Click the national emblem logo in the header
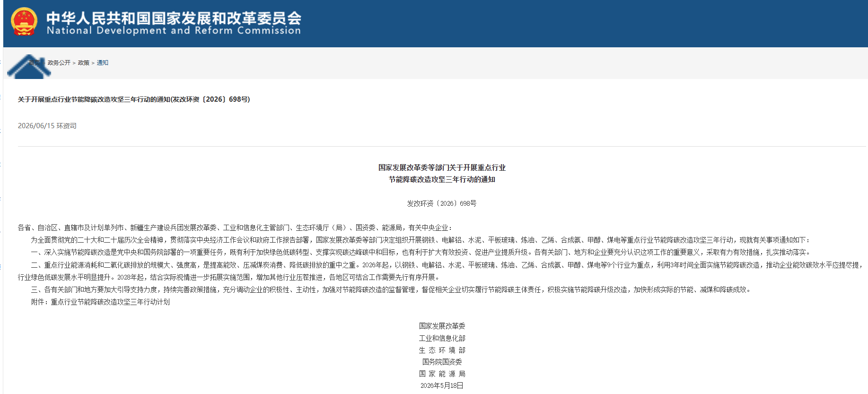The image size is (868, 394). [x=24, y=22]
